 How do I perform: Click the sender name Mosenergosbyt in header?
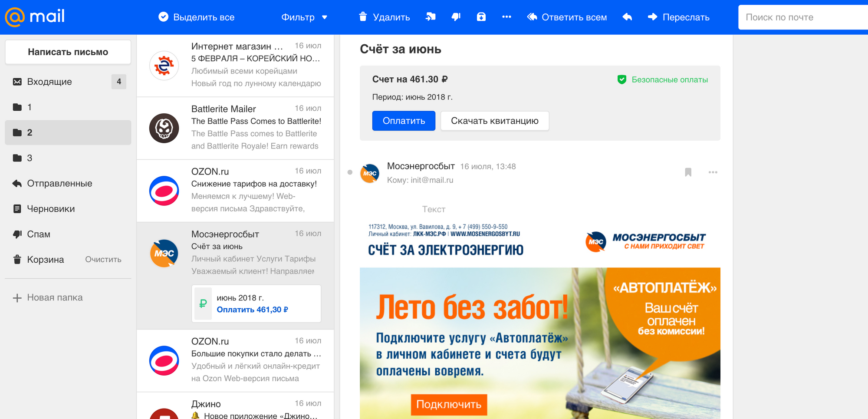click(x=421, y=166)
